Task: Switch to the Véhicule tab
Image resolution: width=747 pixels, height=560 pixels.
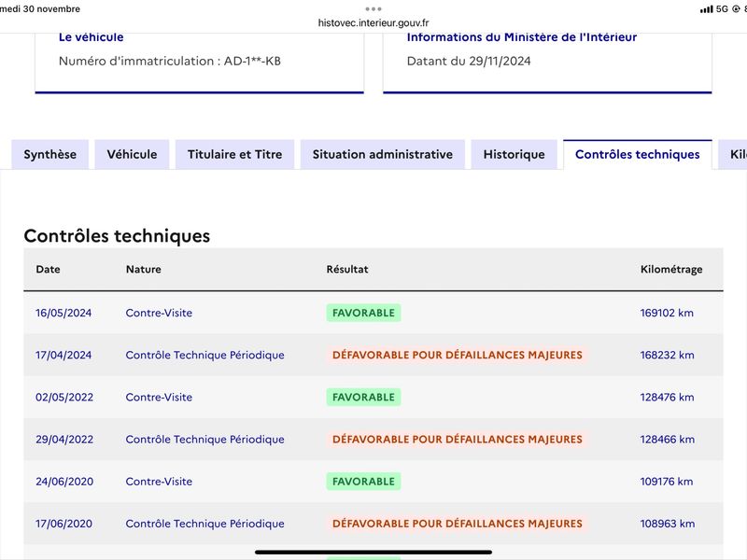Action: click(132, 154)
